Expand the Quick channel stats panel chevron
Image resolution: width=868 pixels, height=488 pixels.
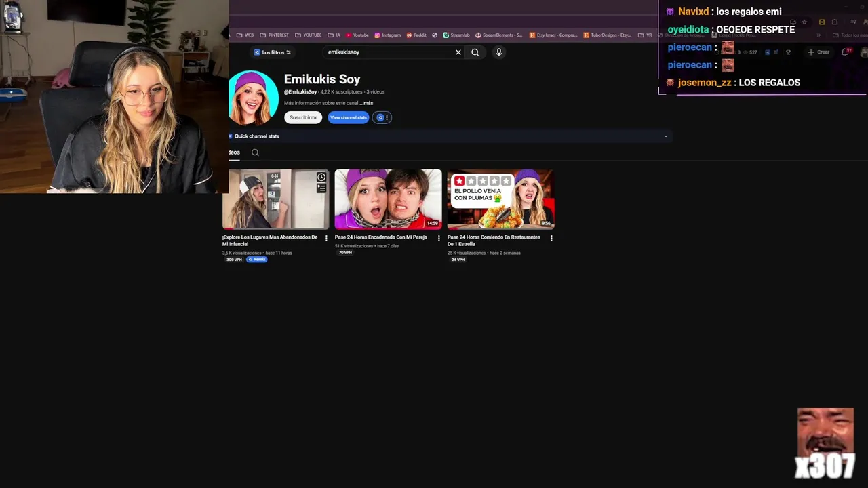(665, 136)
